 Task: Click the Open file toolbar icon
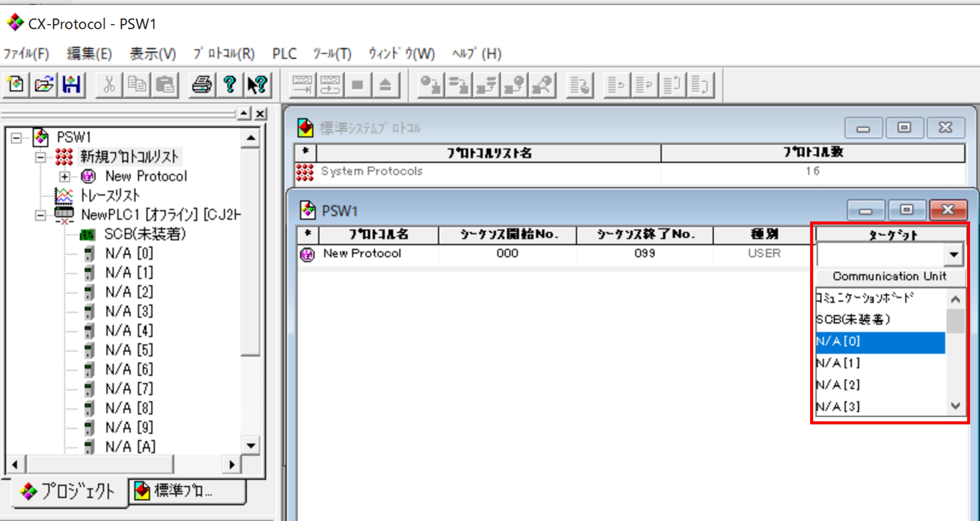click(x=44, y=84)
